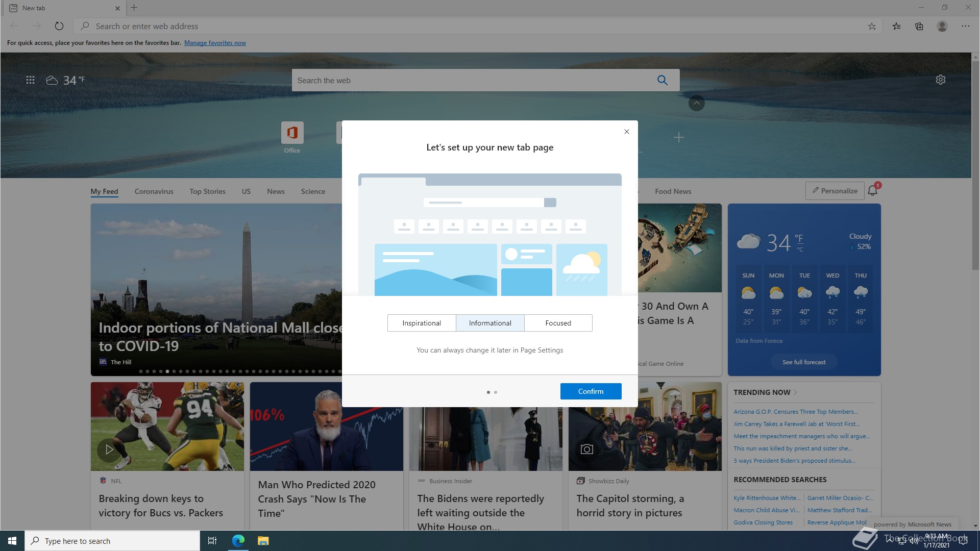980x551 pixels.
Task: Refresh the page with the reload icon
Action: pos(59,26)
